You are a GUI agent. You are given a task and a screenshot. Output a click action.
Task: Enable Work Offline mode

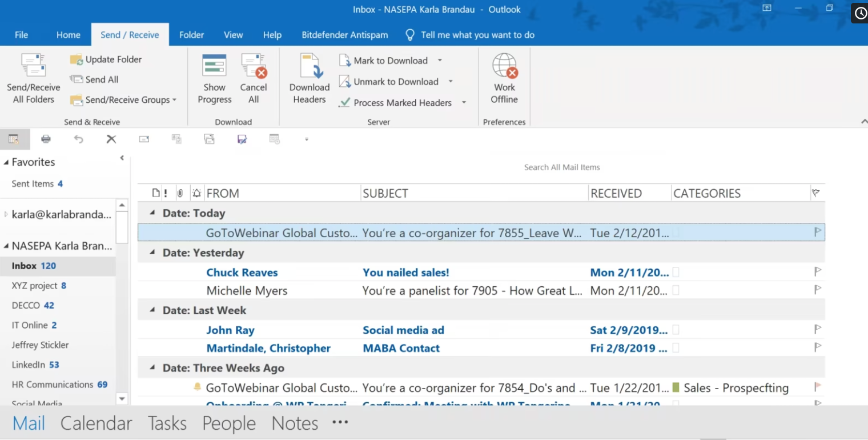point(504,78)
